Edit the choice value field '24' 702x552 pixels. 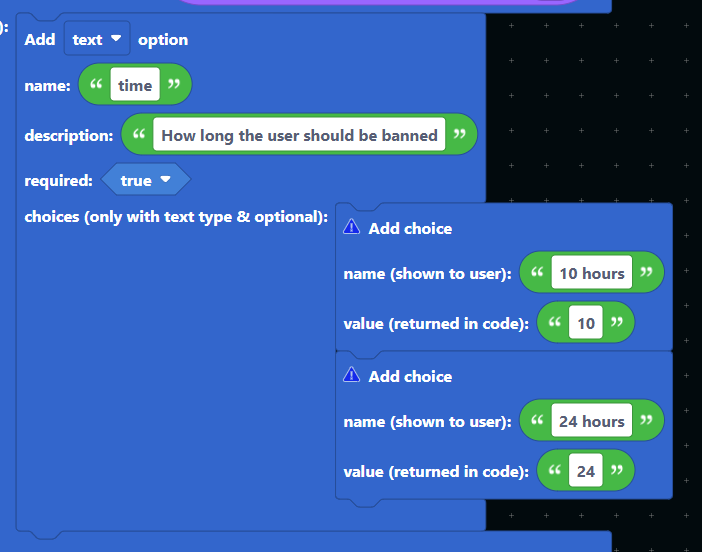(x=586, y=471)
